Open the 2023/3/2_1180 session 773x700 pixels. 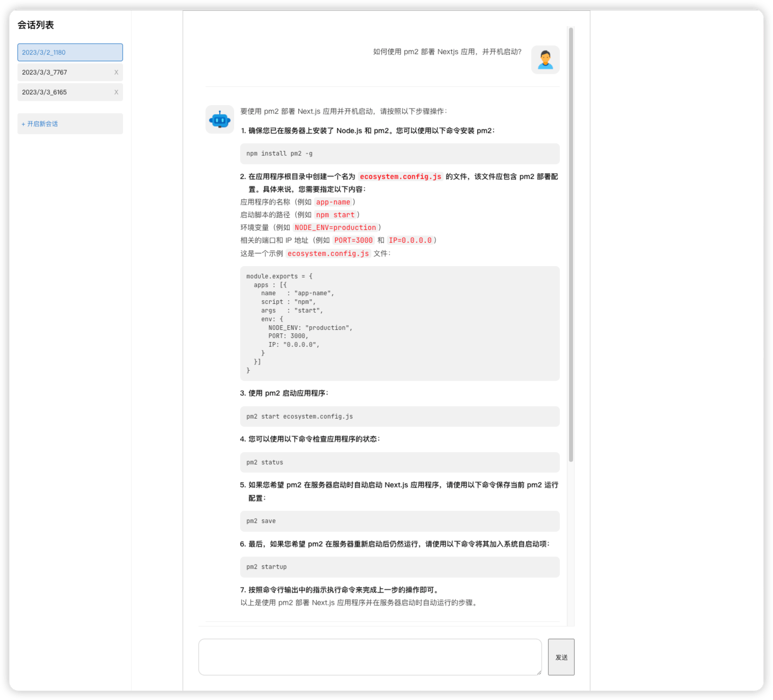click(70, 53)
